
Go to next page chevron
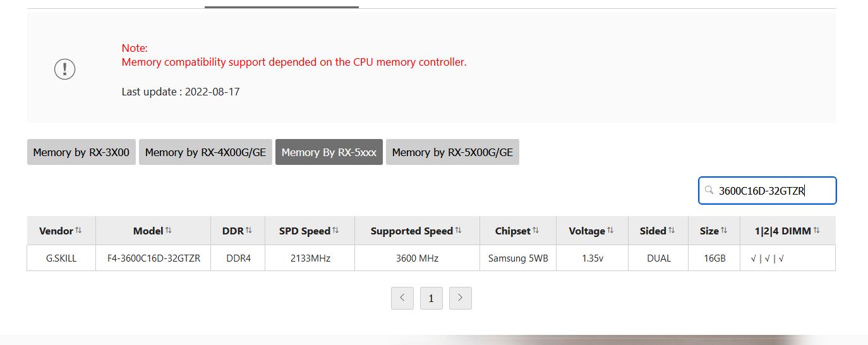click(461, 298)
